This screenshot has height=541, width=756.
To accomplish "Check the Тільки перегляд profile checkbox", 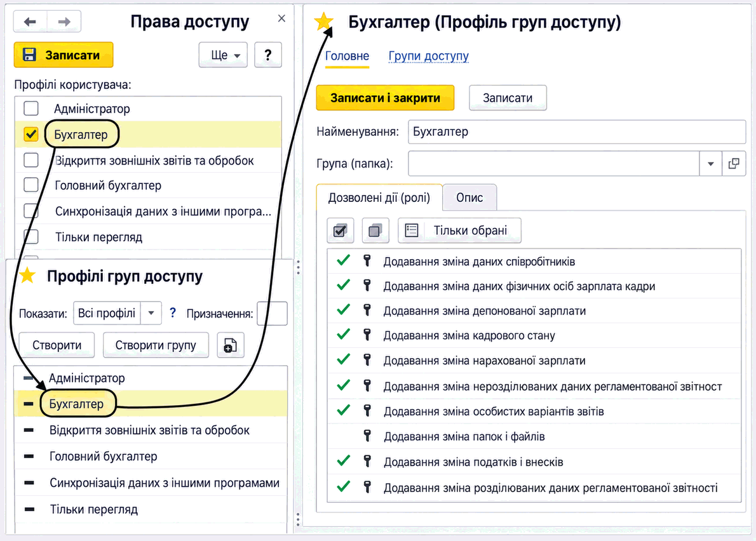I will click(x=31, y=237).
